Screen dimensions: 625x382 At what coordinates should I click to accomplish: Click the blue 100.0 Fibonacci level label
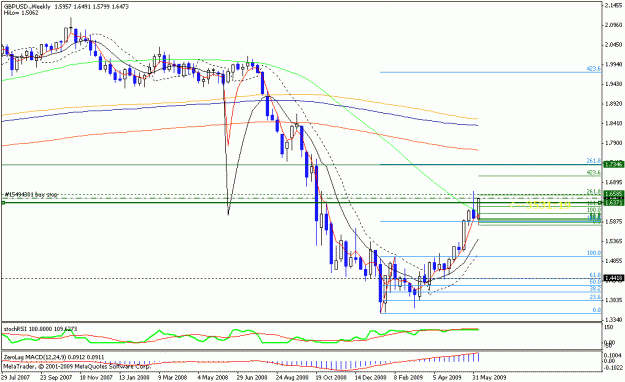click(594, 253)
